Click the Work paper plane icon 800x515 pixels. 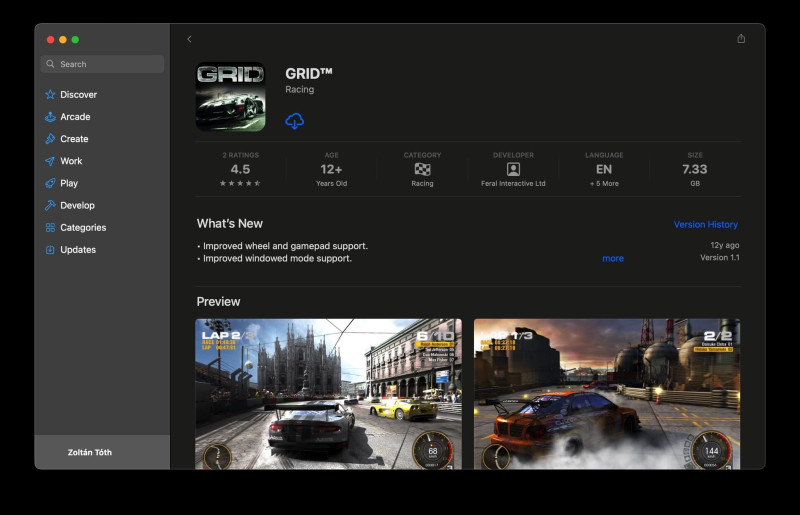[50, 161]
